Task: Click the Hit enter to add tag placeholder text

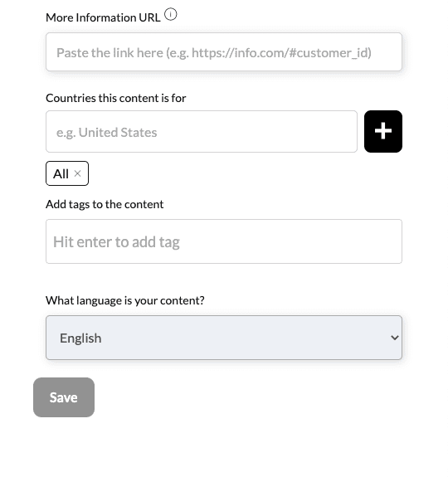Action: (116, 242)
